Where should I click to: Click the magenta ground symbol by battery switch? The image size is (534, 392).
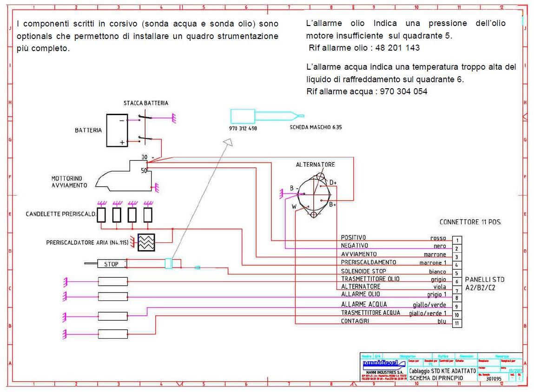[174, 118]
